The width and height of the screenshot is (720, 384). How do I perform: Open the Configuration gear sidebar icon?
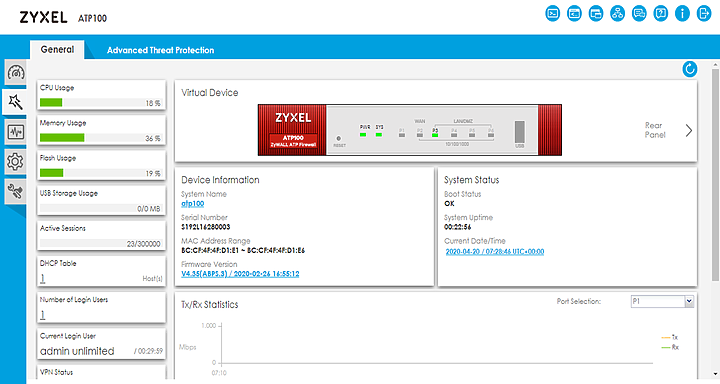point(16,162)
